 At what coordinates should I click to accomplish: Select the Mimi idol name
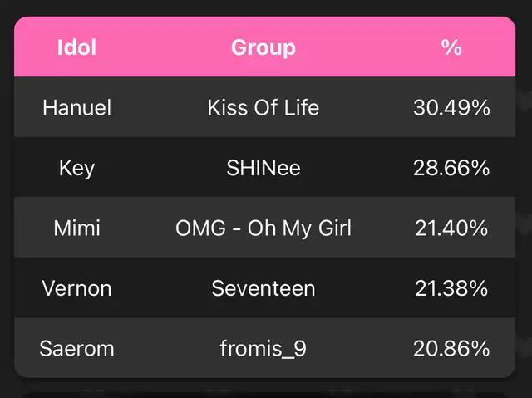point(77,228)
